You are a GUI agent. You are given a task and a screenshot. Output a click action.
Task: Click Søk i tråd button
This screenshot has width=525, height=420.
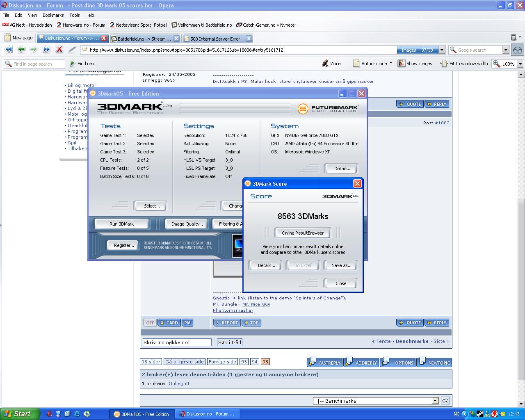coord(230,342)
